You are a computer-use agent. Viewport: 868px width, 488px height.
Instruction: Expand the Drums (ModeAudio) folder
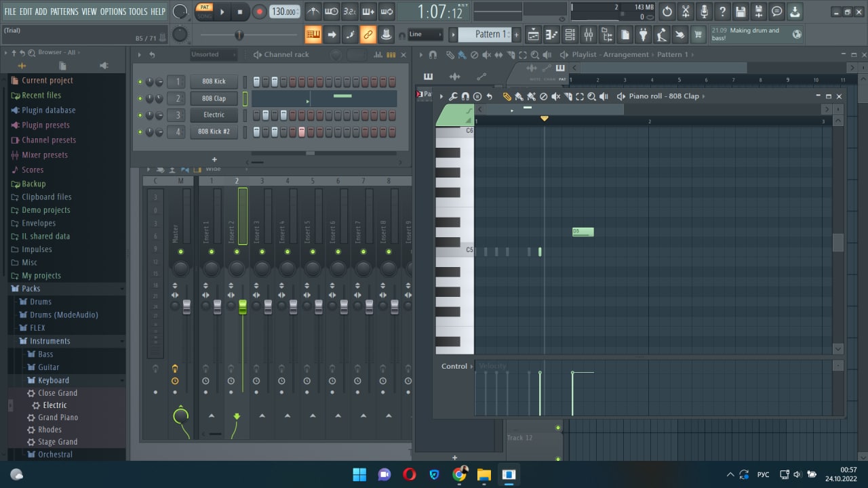pos(64,315)
